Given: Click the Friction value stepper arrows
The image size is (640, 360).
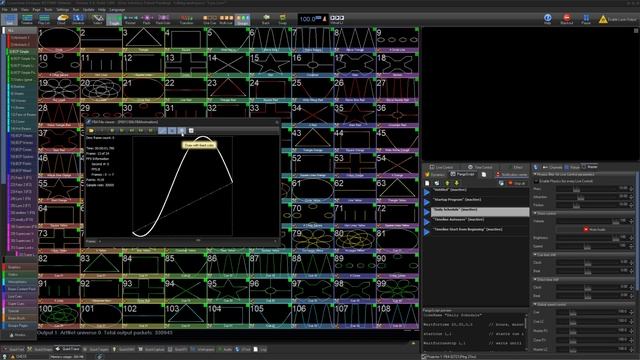Looking at the screenshot, I should click(631, 204).
